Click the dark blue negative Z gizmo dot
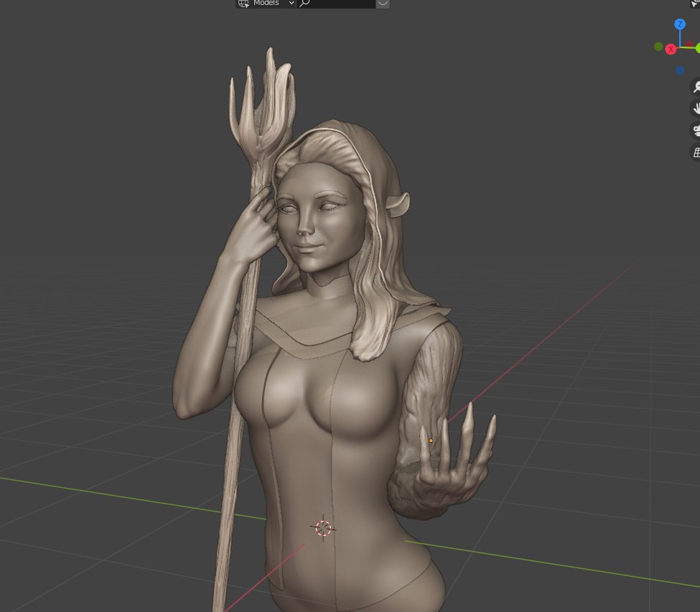The width and height of the screenshot is (700, 612). (680, 70)
